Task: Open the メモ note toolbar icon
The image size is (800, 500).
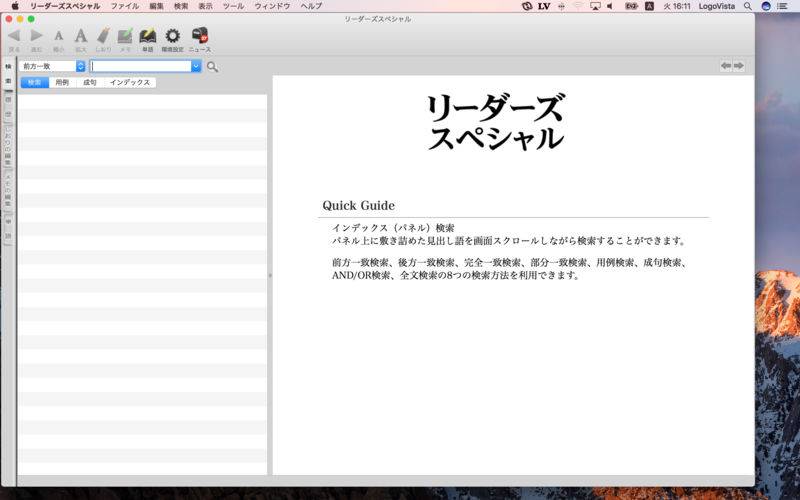Action: (125, 36)
